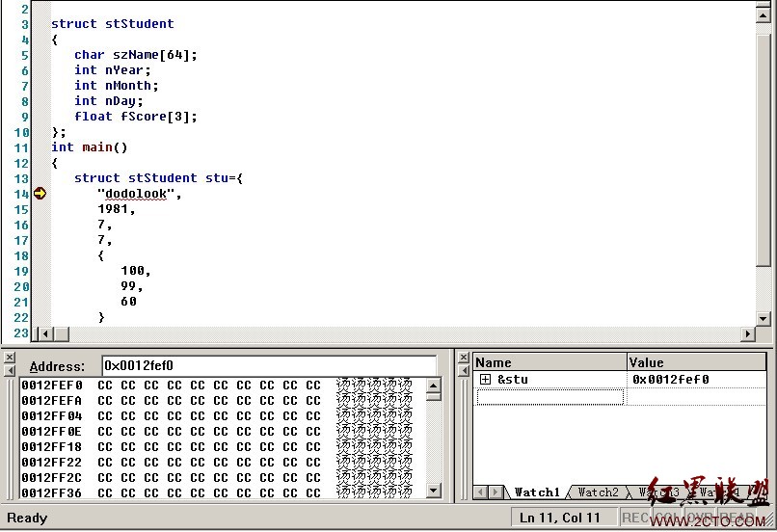The image size is (777, 532).
Task: Click memory address 0012FF04 row
Action: pyautogui.click(x=217, y=415)
